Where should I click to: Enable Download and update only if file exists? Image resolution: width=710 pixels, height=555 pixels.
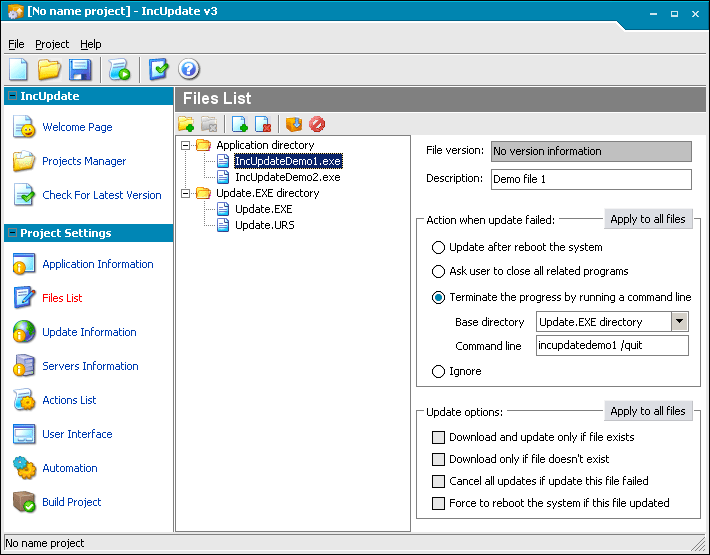pos(438,437)
